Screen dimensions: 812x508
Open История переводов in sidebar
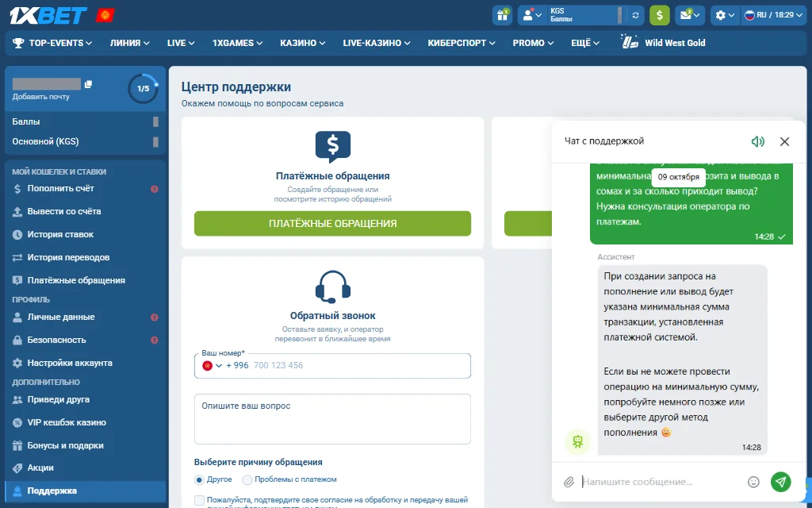coord(86,257)
